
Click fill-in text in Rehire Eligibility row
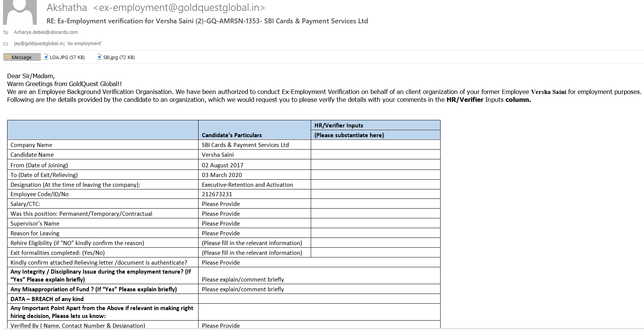[252, 243]
